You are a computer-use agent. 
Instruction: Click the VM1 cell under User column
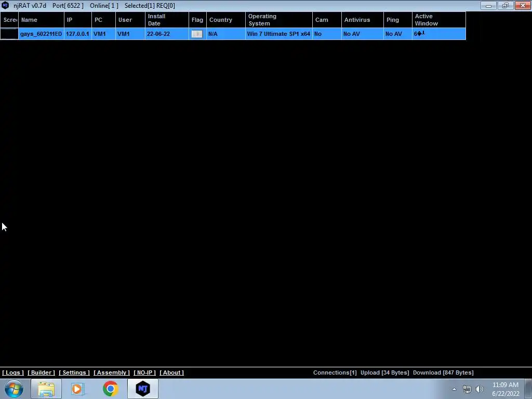coord(130,34)
